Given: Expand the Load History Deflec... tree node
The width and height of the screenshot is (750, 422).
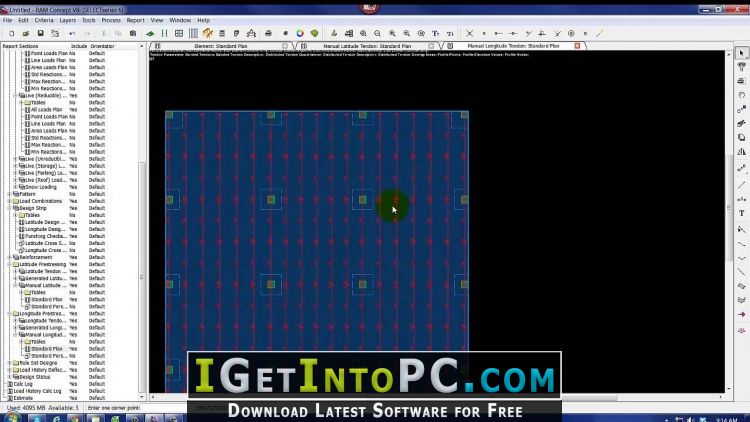Looking at the screenshot, I should point(10,370).
